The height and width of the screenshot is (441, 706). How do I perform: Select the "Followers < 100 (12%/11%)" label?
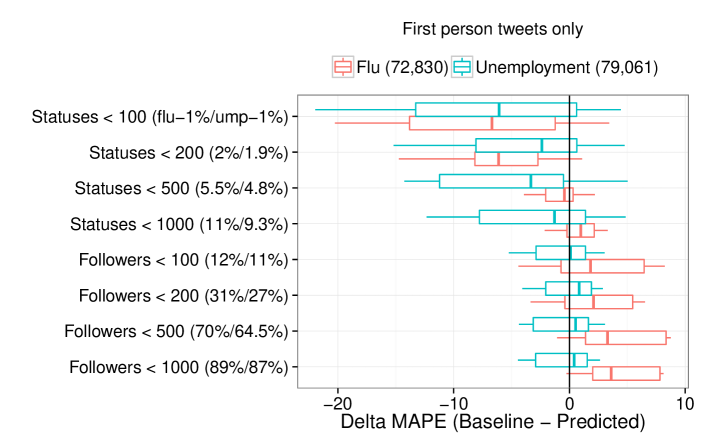[x=183, y=260]
